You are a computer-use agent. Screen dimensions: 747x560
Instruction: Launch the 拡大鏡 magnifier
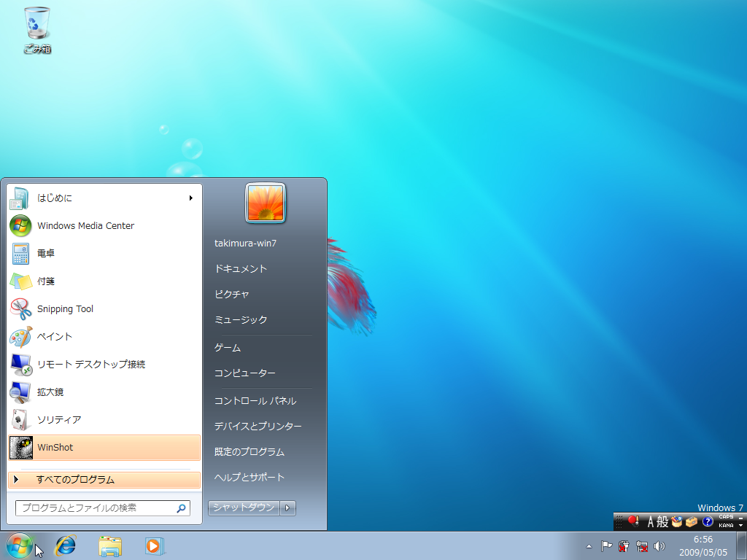pos(104,392)
